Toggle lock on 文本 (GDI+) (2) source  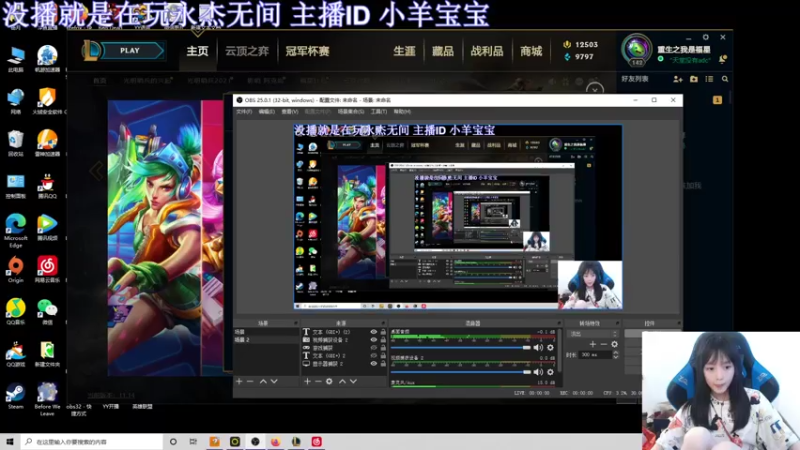383,332
